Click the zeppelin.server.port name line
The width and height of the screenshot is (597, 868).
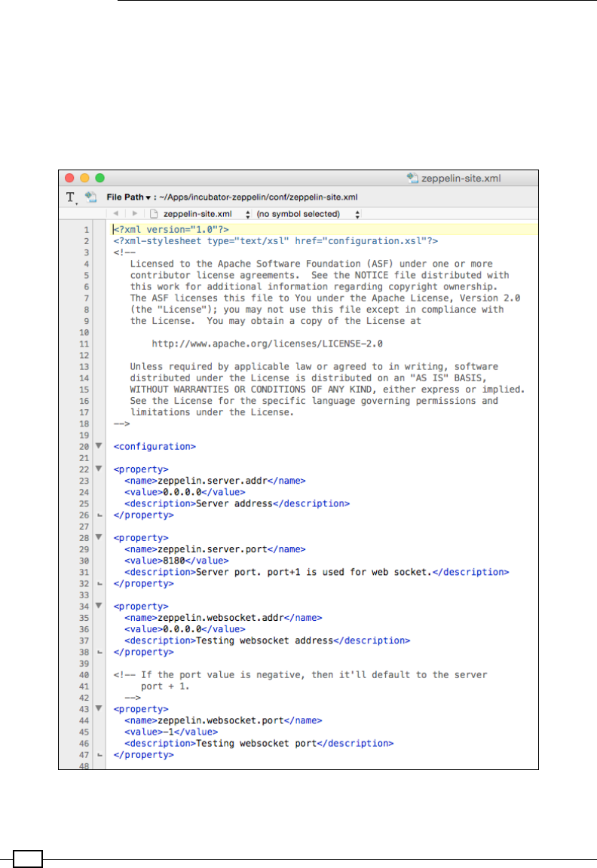(215, 549)
